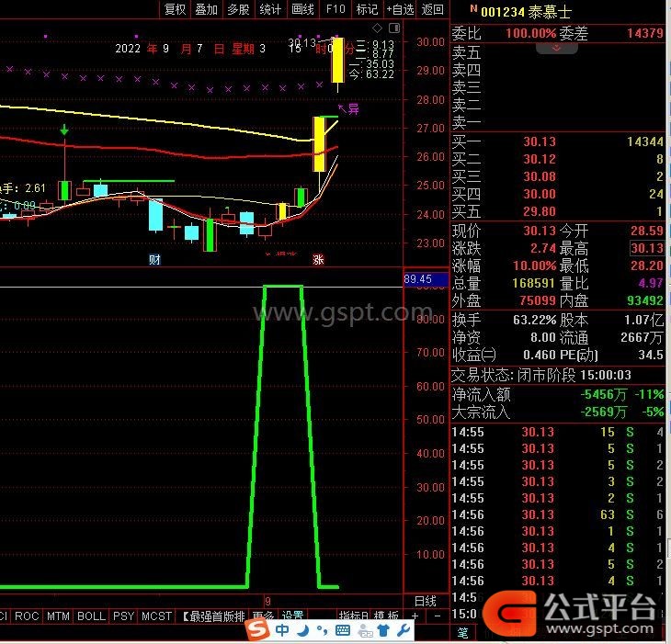This screenshot has width=671, height=644.
Task: Click the Sogou S logo icon
Action: coord(257,630)
